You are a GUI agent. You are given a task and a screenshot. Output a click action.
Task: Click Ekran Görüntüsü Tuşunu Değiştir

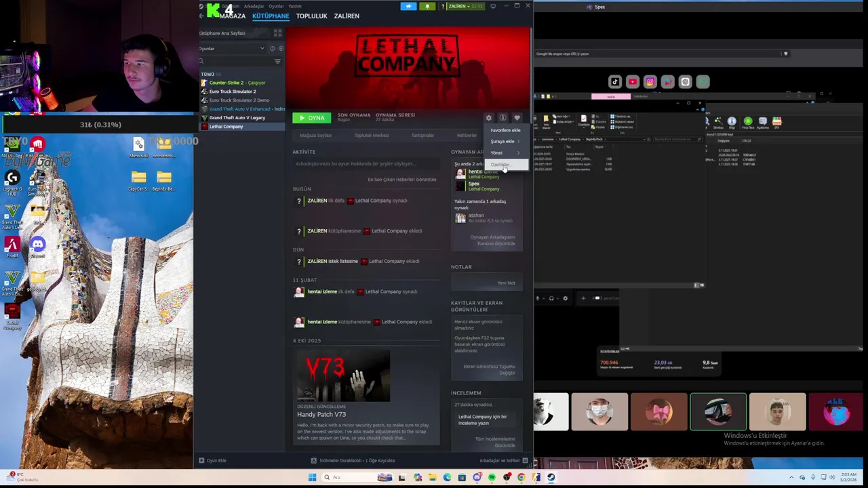(x=489, y=369)
